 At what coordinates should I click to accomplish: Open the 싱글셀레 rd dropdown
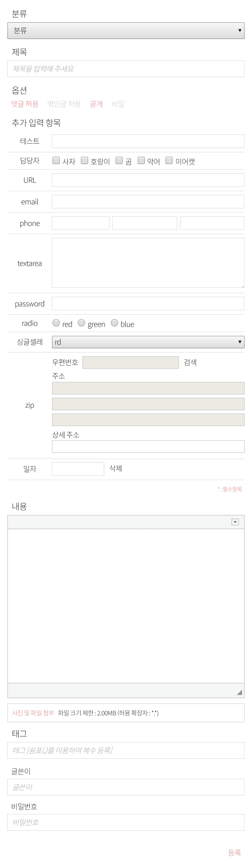148,342
